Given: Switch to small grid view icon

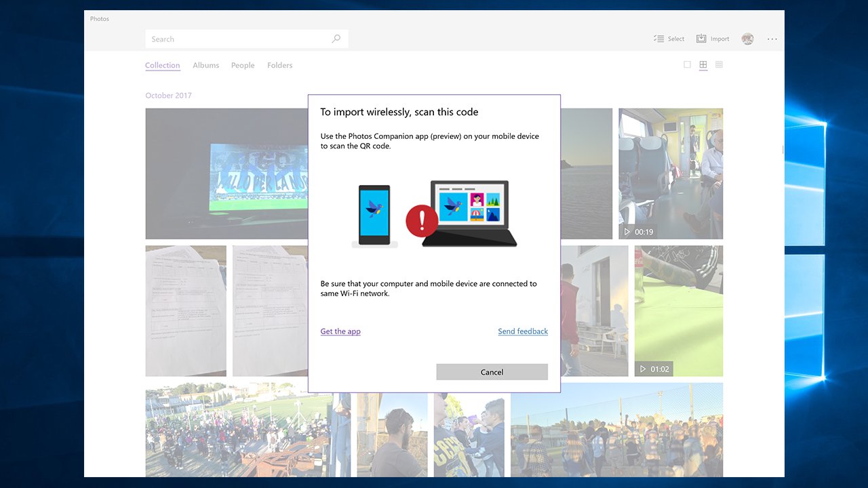Looking at the screenshot, I should point(719,65).
